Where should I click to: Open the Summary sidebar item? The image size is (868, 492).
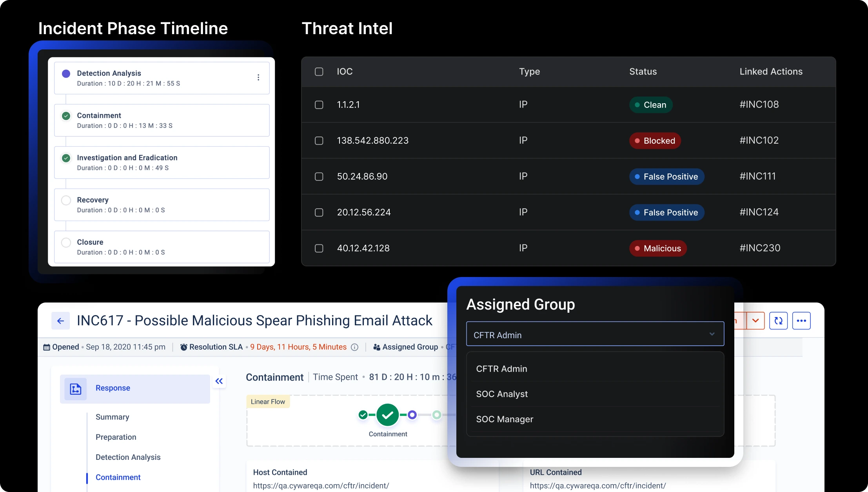coord(112,417)
